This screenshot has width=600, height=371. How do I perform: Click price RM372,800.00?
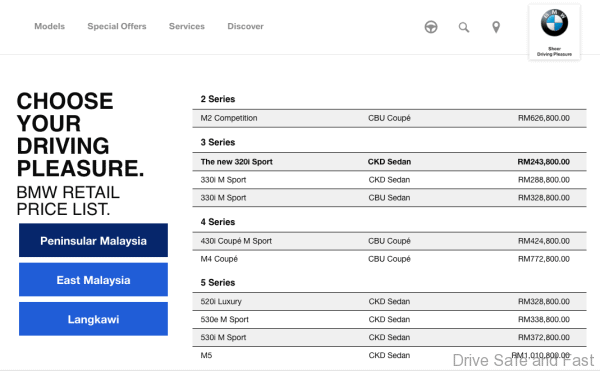tap(544, 337)
